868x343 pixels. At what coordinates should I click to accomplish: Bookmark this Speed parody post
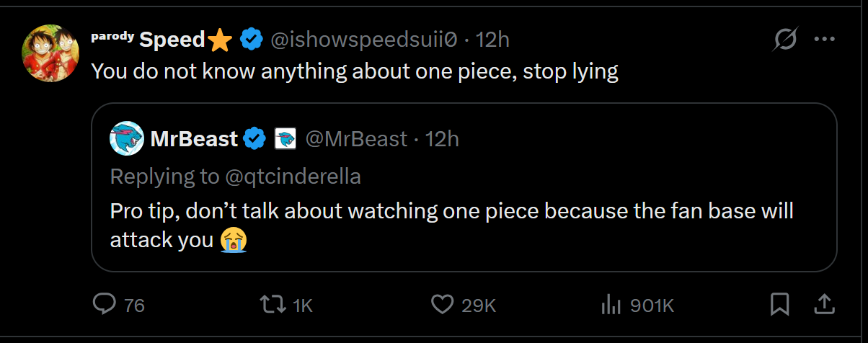point(780,305)
